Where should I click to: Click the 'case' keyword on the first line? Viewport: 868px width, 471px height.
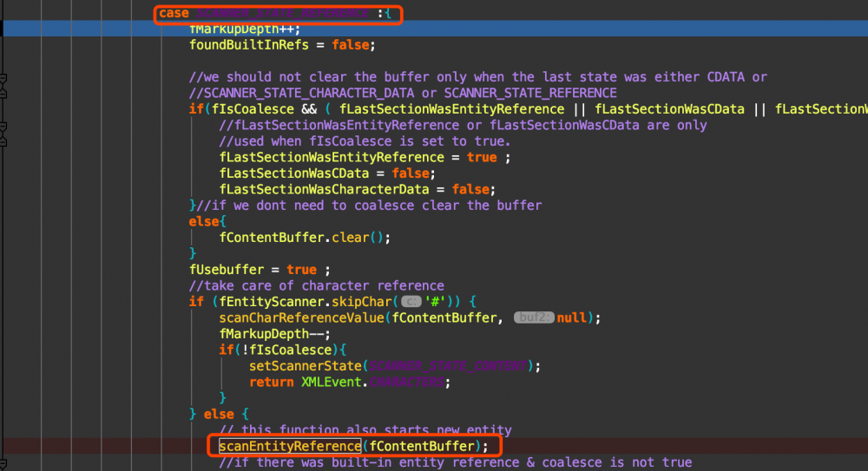pos(174,13)
